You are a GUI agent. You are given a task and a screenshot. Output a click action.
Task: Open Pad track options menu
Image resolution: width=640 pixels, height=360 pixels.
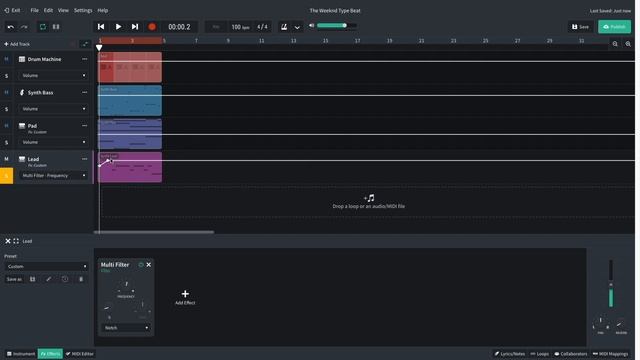[84, 126]
